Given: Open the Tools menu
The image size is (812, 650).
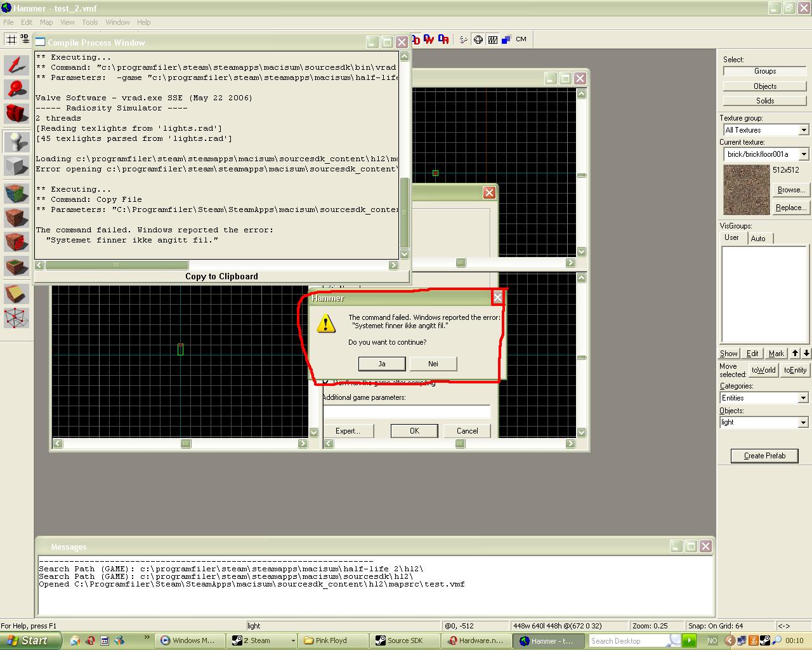Looking at the screenshot, I should pos(90,22).
